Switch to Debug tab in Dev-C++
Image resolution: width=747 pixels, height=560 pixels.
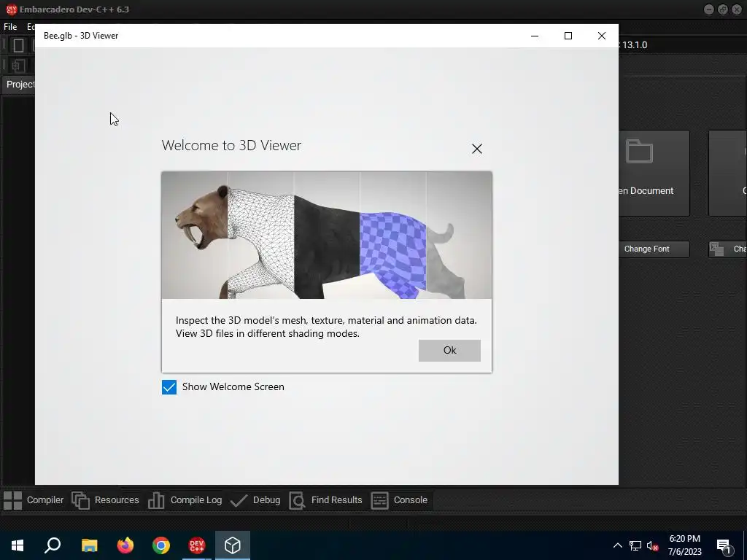pos(255,500)
